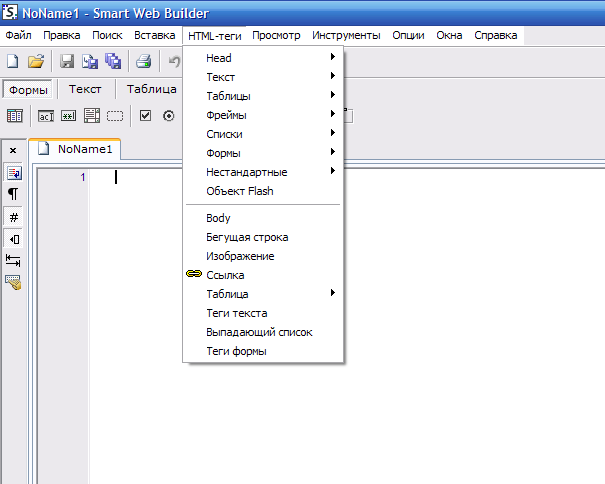Insert a form with the form icon
This screenshot has height=484, width=605.
[x=15, y=115]
